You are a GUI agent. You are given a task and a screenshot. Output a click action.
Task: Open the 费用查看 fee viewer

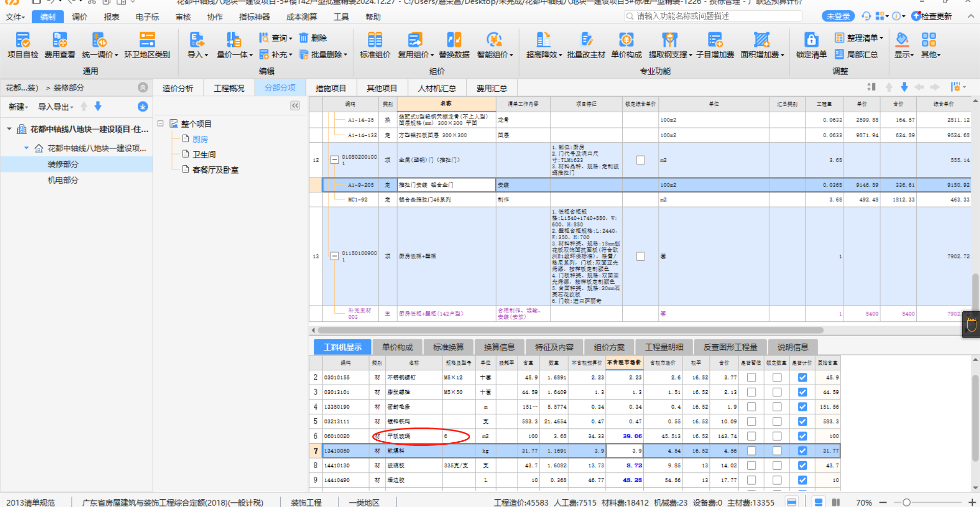pyautogui.click(x=60, y=45)
